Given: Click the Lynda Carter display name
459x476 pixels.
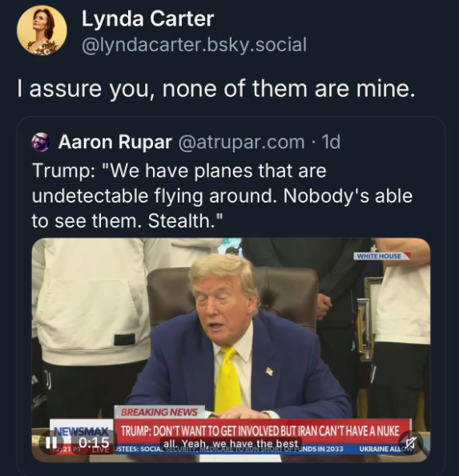Looking at the screenshot, I should [147, 19].
